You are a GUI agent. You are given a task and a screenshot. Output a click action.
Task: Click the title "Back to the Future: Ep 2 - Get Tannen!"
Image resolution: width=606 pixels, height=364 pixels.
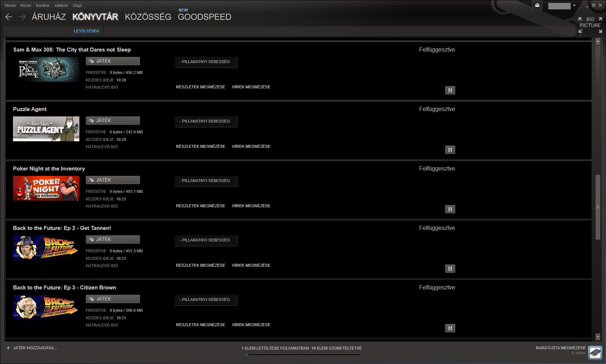(x=62, y=228)
